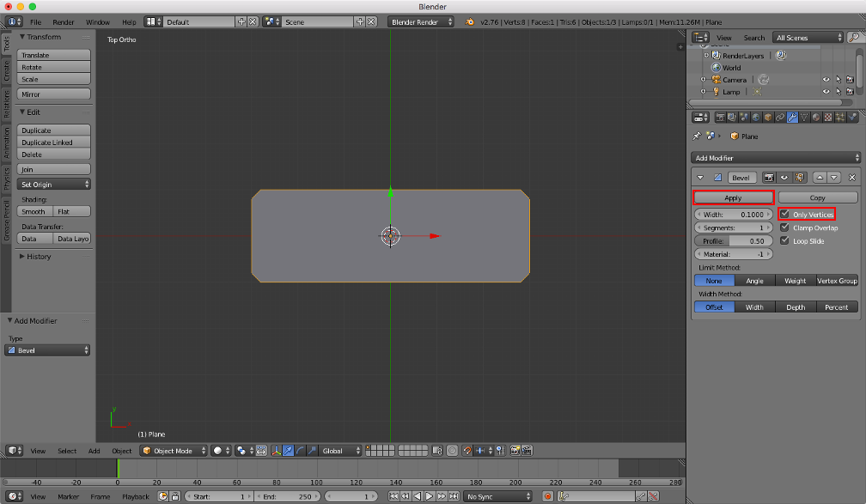Select the Percent width method
Viewport: 866px width, 504px height.
click(x=836, y=307)
